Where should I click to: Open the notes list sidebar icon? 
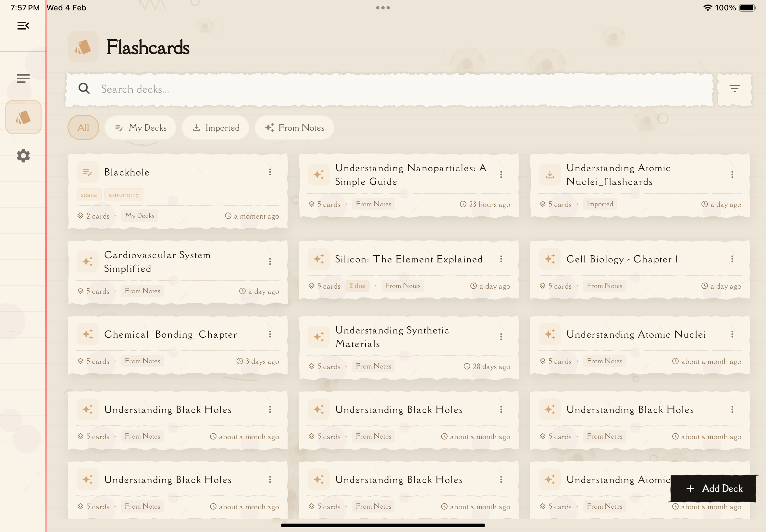pyautogui.click(x=23, y=78)
